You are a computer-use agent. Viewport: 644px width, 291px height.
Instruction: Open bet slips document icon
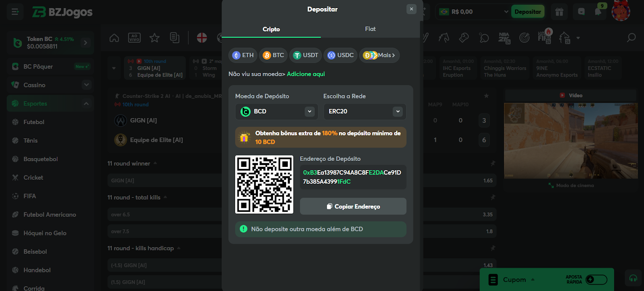coord(175,38)
